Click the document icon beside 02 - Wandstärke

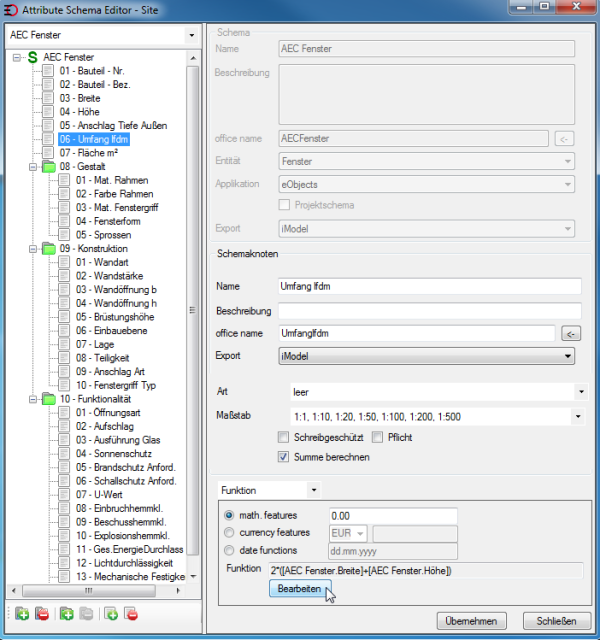64,276
